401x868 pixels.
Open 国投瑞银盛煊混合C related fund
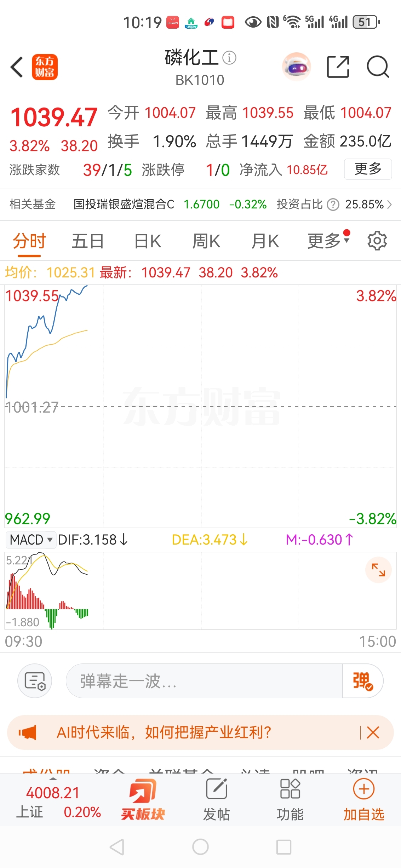click(124, 204)
